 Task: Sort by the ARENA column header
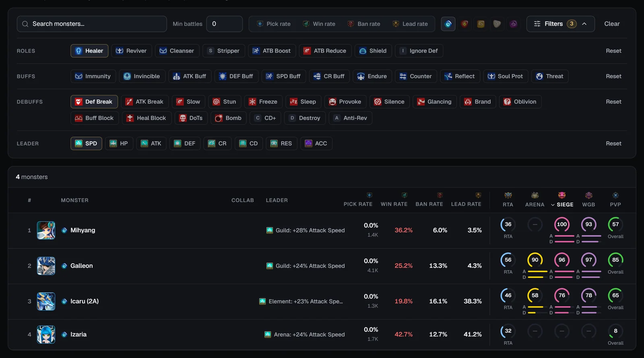pos(535,205)
